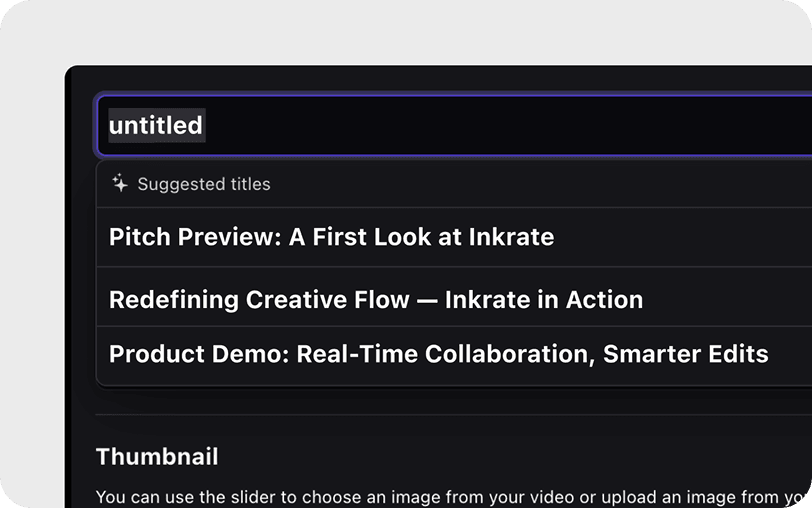This screenshot has width=812, height=508.
Task: Pick the "Product Demo: Real-Time Collaboration" title
Action: pos(438,354)
